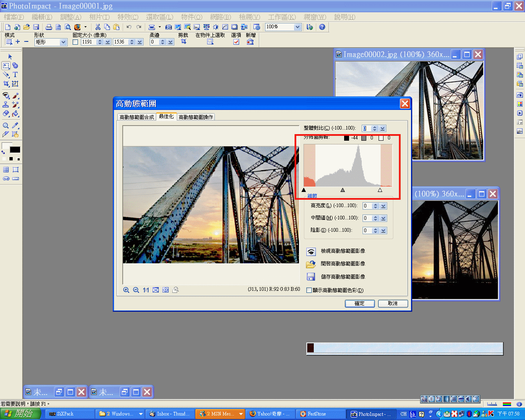Open the 調整 menu
The height and width of the screenshot is (420, 525).
71,17
